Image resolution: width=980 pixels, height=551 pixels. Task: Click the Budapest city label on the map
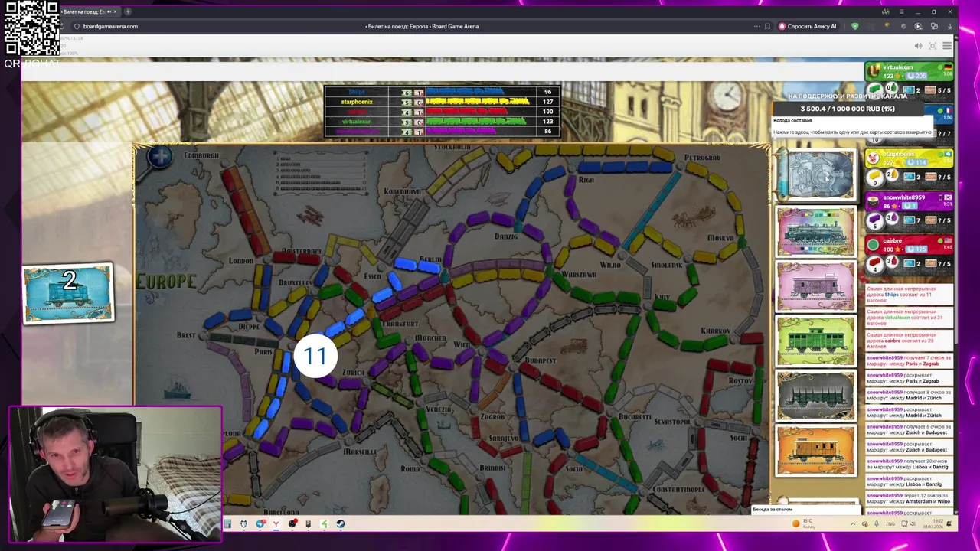[541, 360]
